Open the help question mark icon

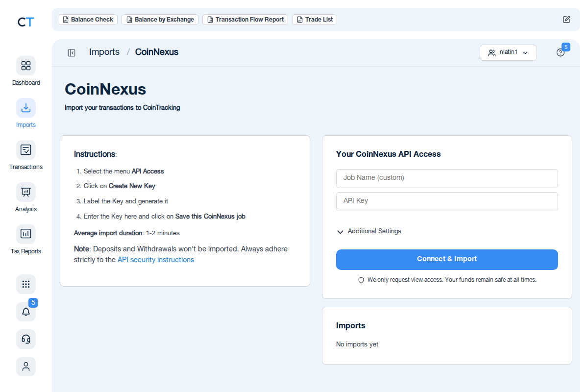point(561,52)
